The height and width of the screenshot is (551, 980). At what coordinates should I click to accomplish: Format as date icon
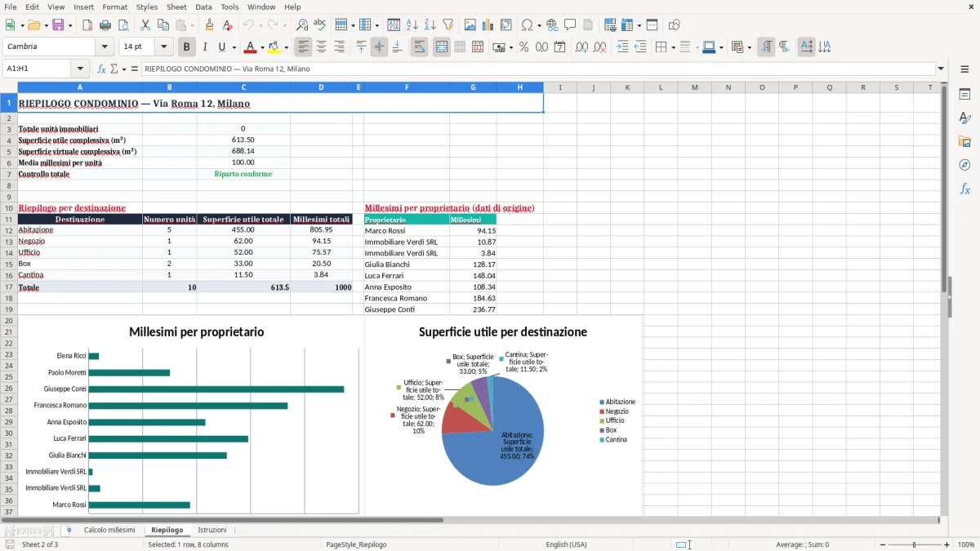(560, 47)
